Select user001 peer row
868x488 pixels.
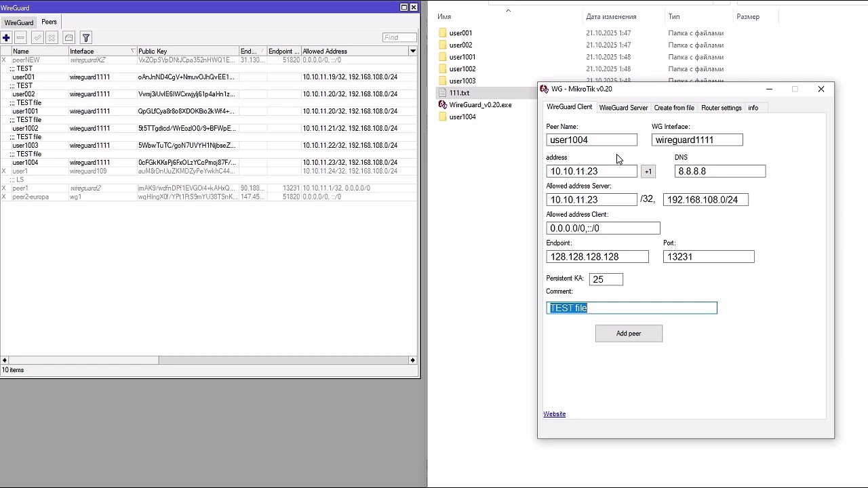click(208, 77)
